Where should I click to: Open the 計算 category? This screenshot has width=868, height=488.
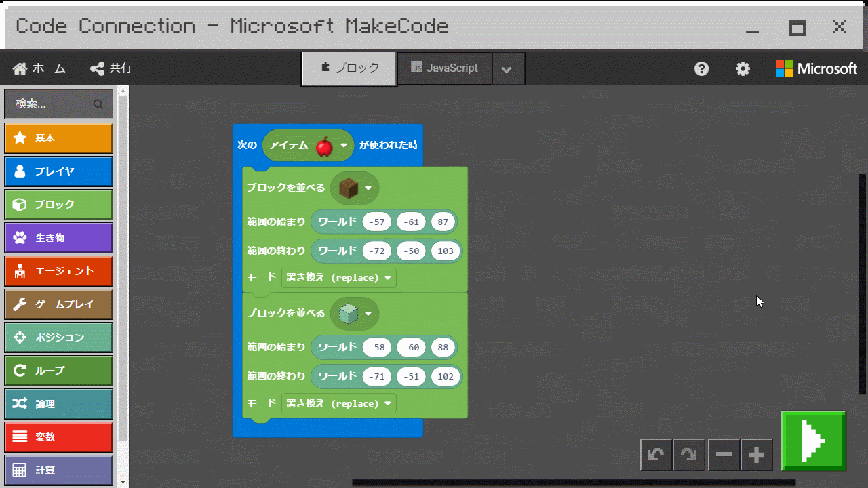click(x=58, y=470)
